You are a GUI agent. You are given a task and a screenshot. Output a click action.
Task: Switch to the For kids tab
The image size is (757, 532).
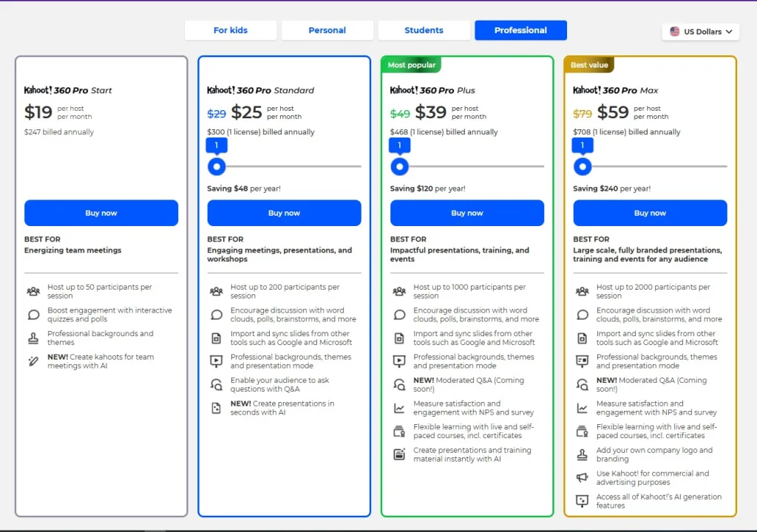231,30
